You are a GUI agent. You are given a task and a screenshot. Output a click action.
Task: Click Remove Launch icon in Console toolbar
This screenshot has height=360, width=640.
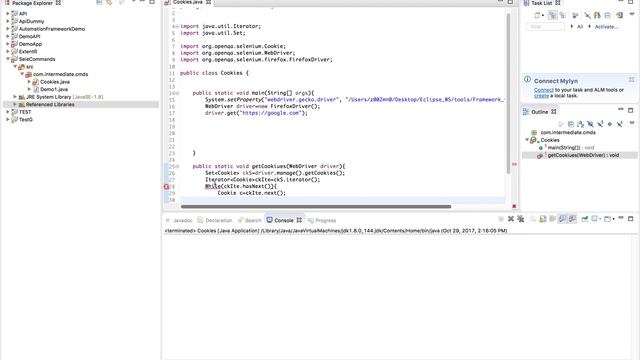coord(511,219)
